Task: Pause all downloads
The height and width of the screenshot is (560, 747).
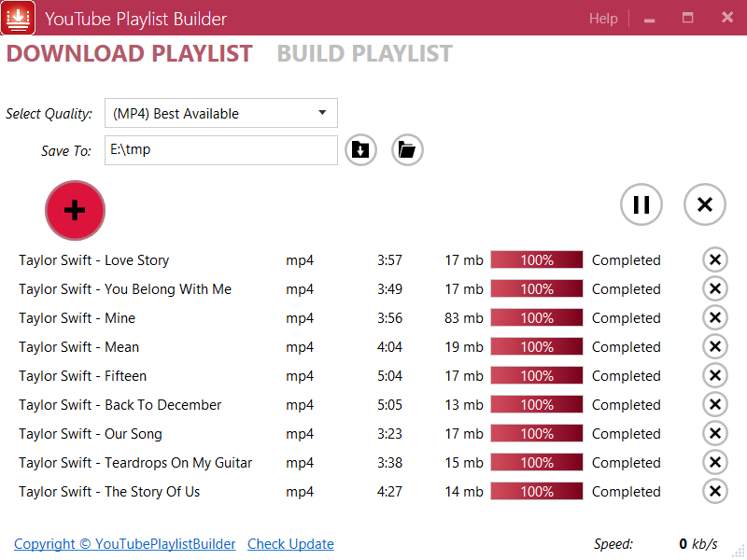Action: coord(641,204)
